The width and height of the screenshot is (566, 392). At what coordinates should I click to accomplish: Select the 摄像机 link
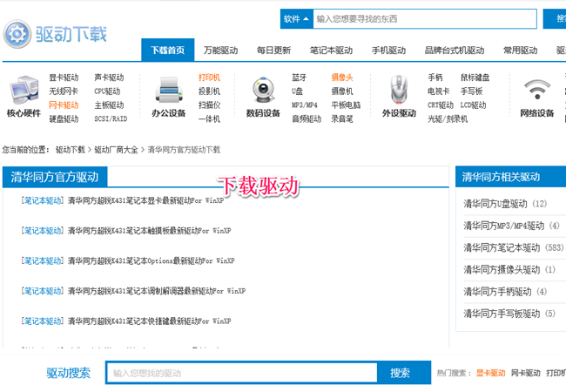click(x=342, y=91)
